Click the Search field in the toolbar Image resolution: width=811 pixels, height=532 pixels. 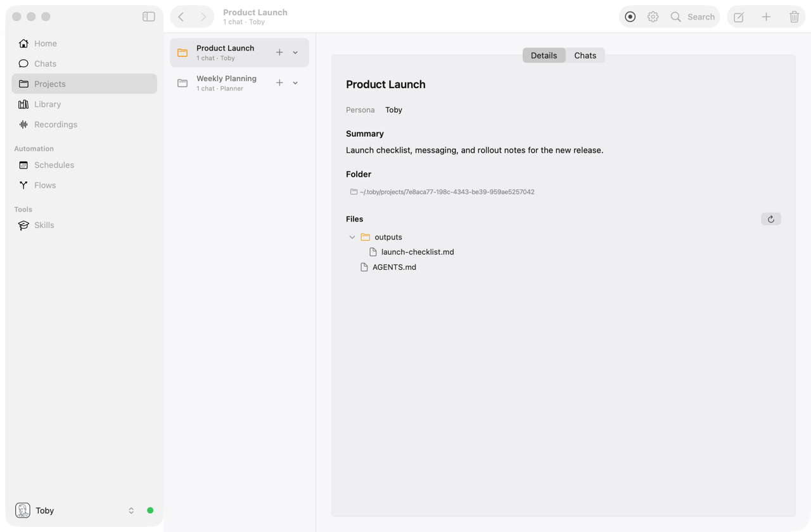[x=693, y=17]
